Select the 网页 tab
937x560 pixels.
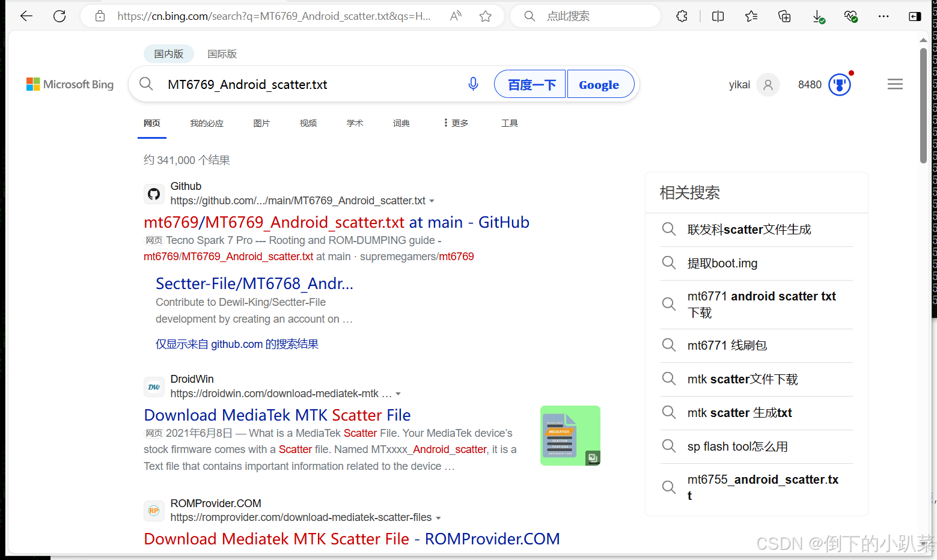pyautogui.click(x=152, y=123)
